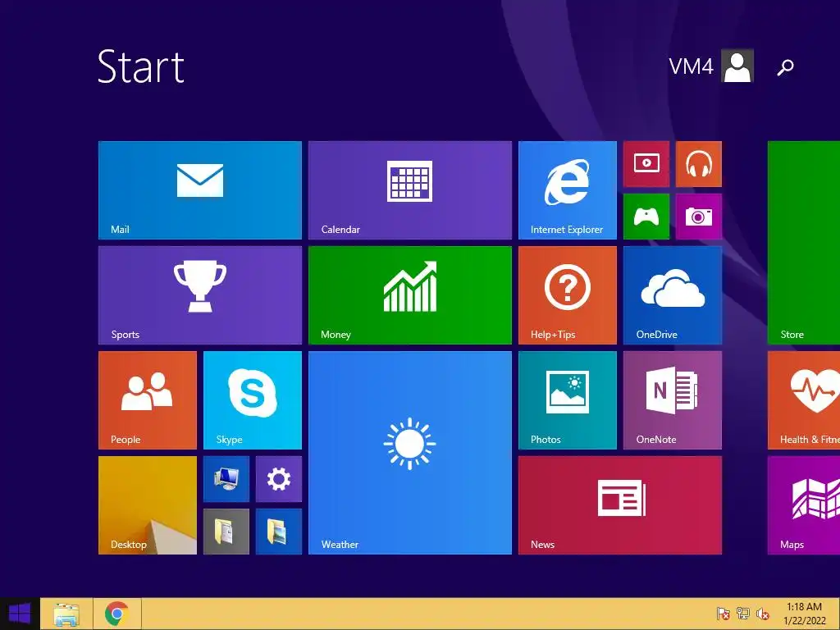
Task: Open the Music headphones tile
Action: pyautogui.click(x=699, y=164)
